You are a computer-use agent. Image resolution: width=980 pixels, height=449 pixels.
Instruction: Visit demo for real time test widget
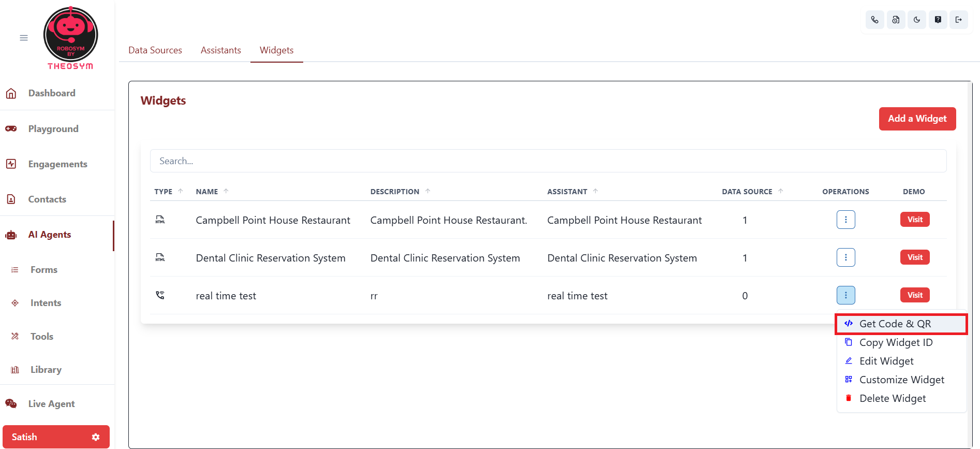(915, 295)
